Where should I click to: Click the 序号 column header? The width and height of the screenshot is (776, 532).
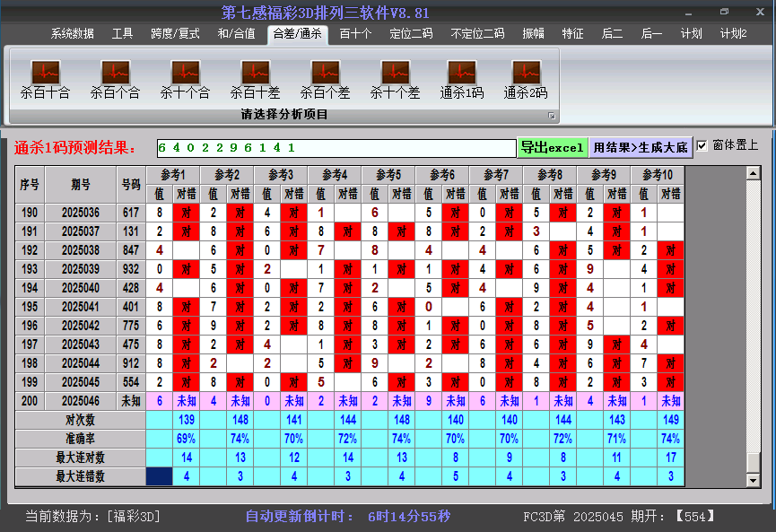[30, 185]
